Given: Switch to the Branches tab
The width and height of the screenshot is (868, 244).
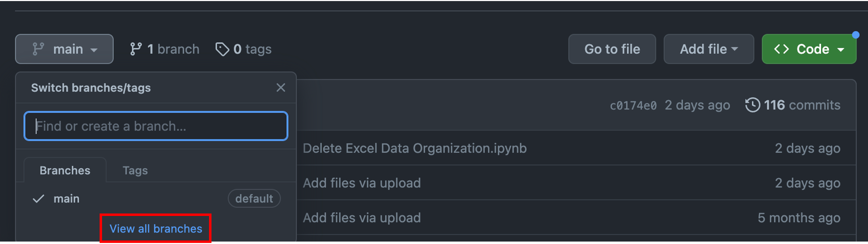Looking at the screenshot, I should point(65,170).
